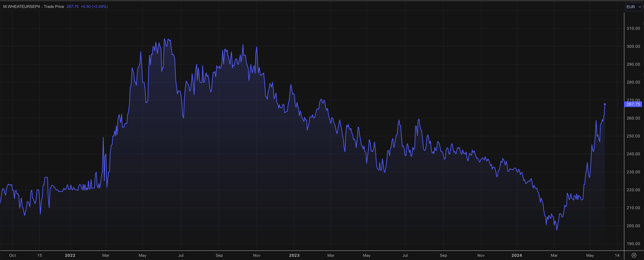Viewport: 644px width, 260px height.
Task: Click the M.WHEATEURSEP4 symbol name
Action: (21, 7)
